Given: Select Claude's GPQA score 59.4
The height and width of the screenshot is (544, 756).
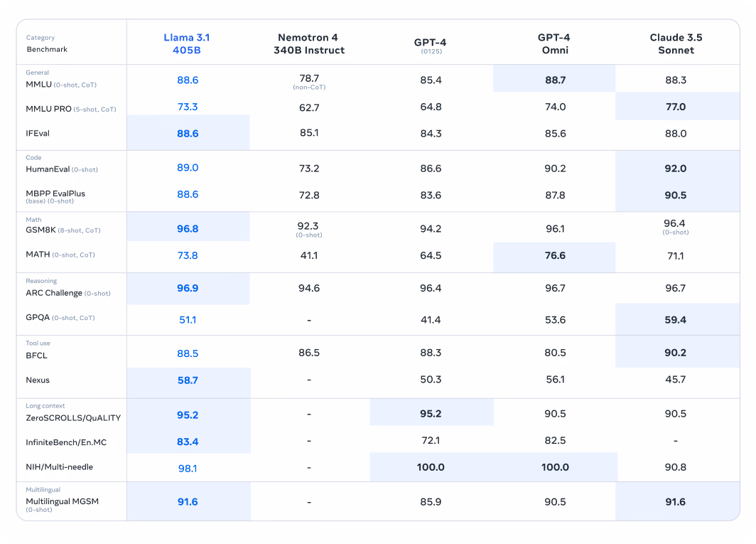Looking at the screenshot, I should (x=676, y=319).
